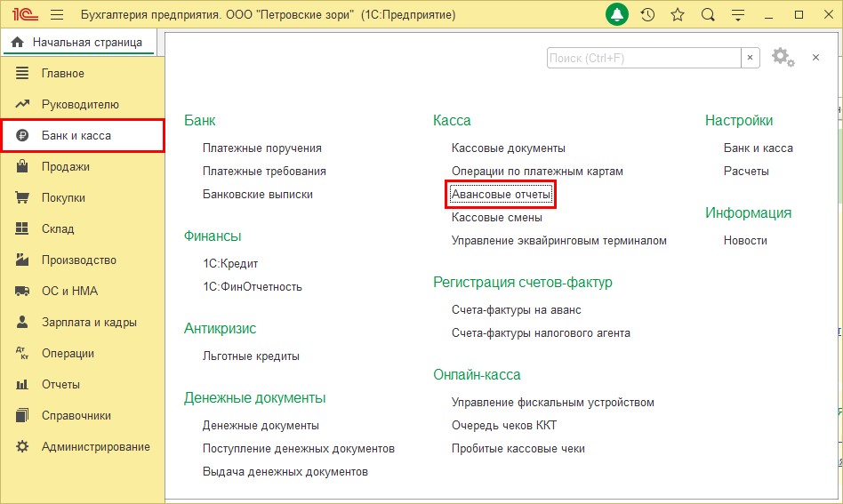This screenshot has height=504, width=843.
Task: Open the Продажи section
Action: (83, 166)
